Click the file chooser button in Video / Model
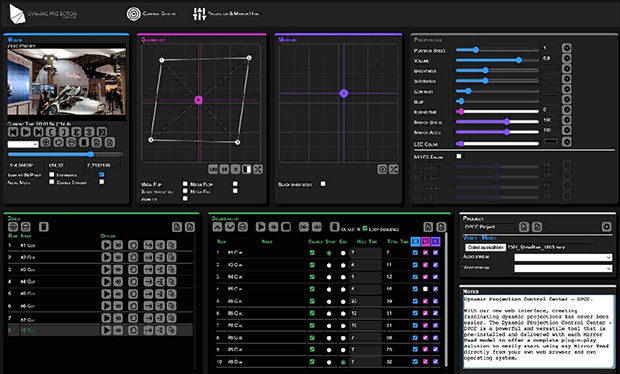 pyautogui.click(x=485, y=247)
